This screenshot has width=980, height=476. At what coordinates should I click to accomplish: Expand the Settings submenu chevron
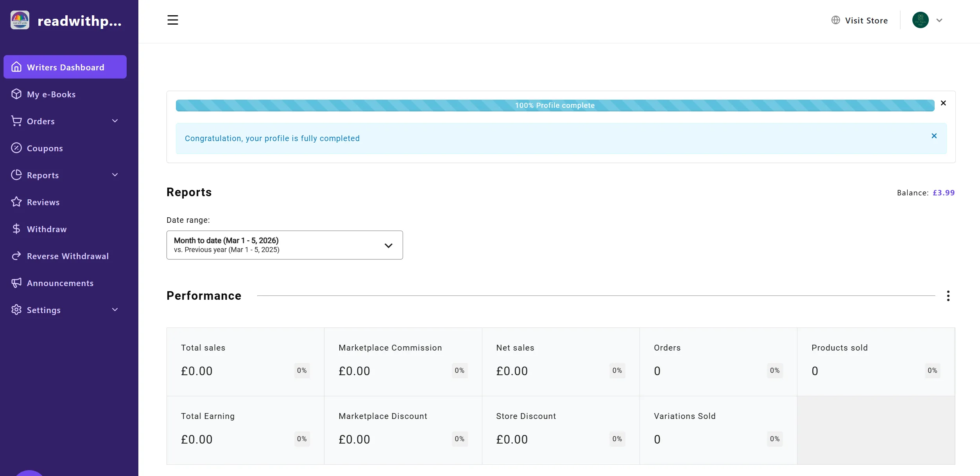click(115, 310)
